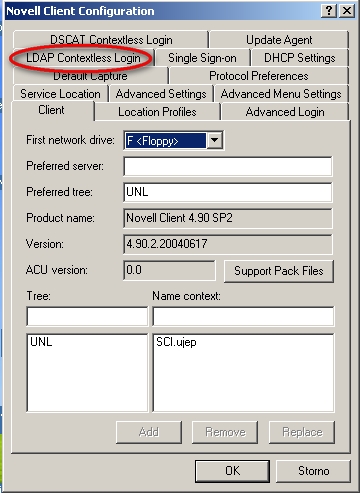Switch to the Update Agent tab
This screenshot has width=360, height=493.
pyautogui.click(x=279, y=40)
